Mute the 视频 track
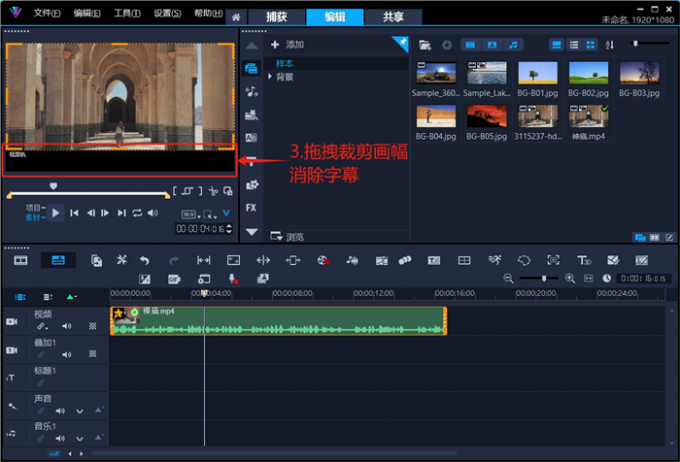680x462 pixels. pyautogui.click(x=66, y=326)
